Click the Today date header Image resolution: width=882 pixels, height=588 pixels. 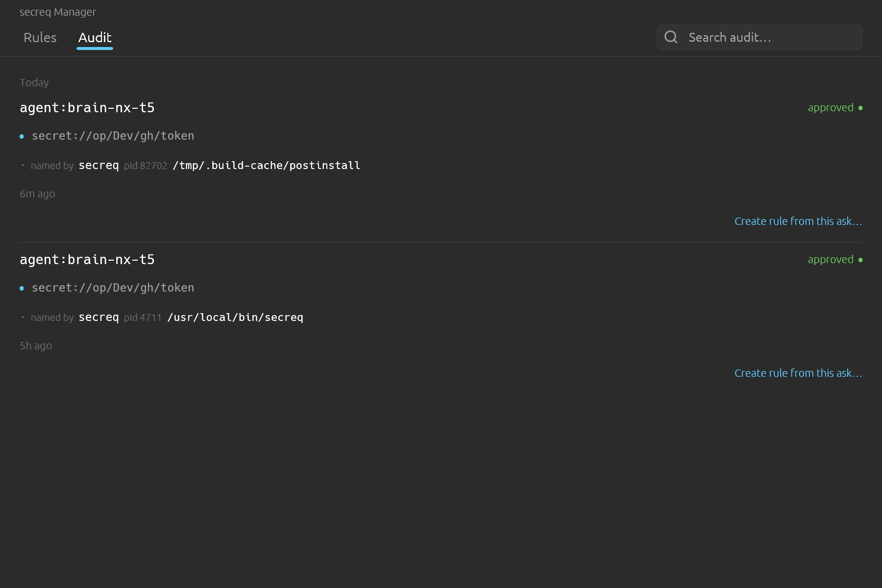coord(34,83)
